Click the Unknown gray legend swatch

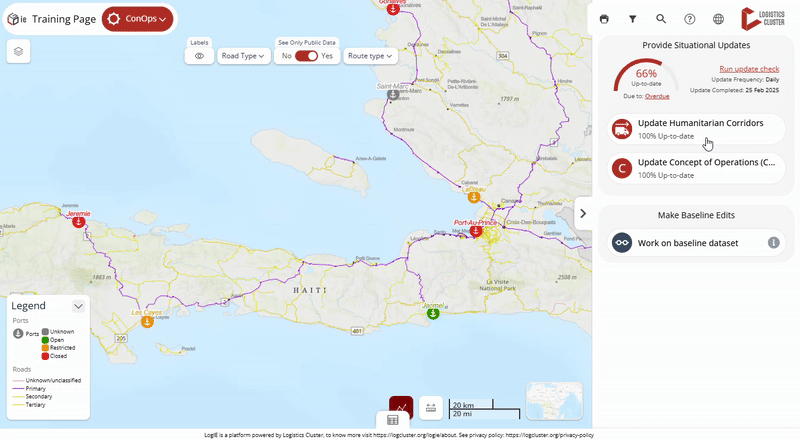coord(45,332)
